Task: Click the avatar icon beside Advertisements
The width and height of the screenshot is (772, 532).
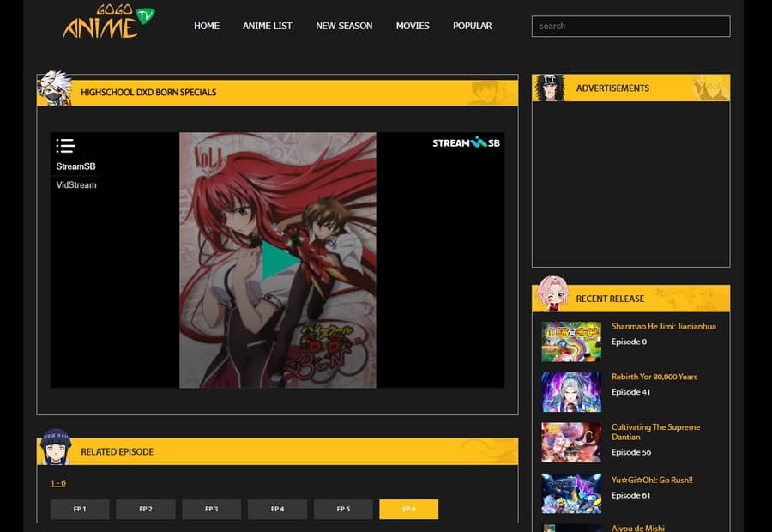Action: coord(550,88)
